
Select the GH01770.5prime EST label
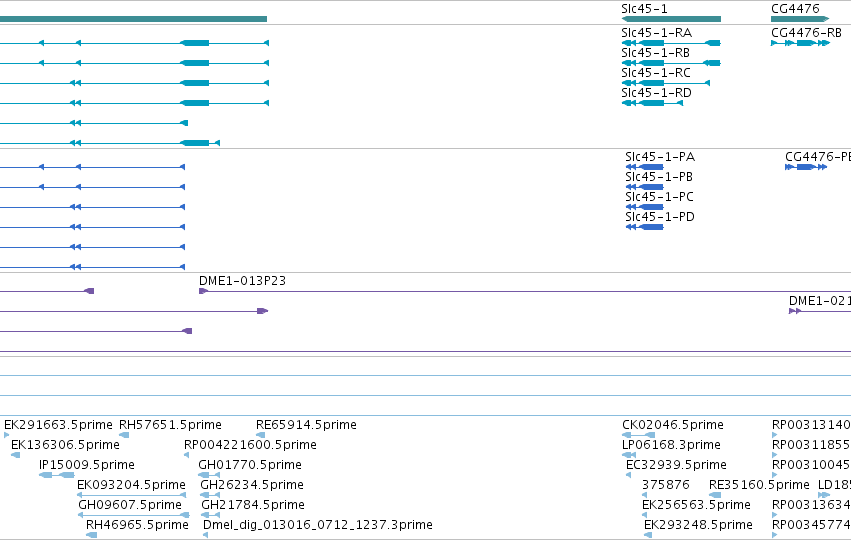tap(250, 465)
